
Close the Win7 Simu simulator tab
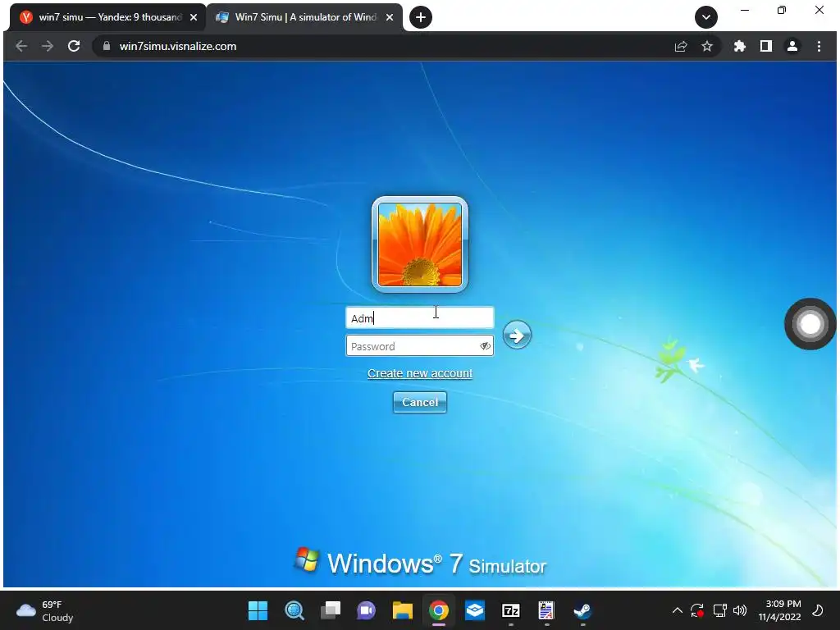tap(390, 17)
